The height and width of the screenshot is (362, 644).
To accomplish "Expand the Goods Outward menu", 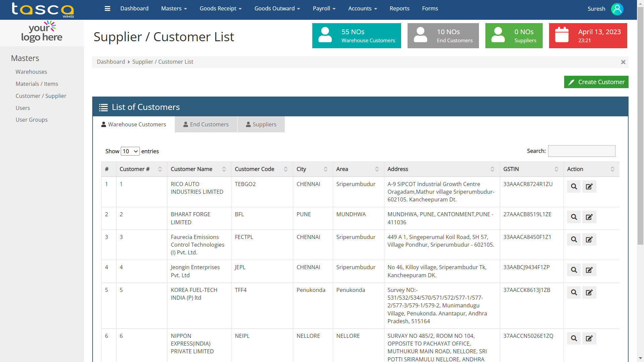I will click(x=277, y=8).
